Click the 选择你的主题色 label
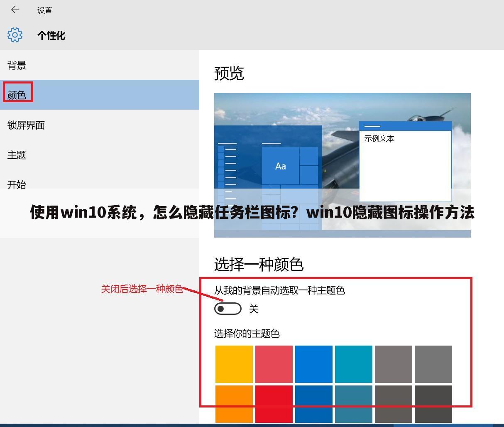The width and height of the screenshot is (504, 427). click(247, 334)
